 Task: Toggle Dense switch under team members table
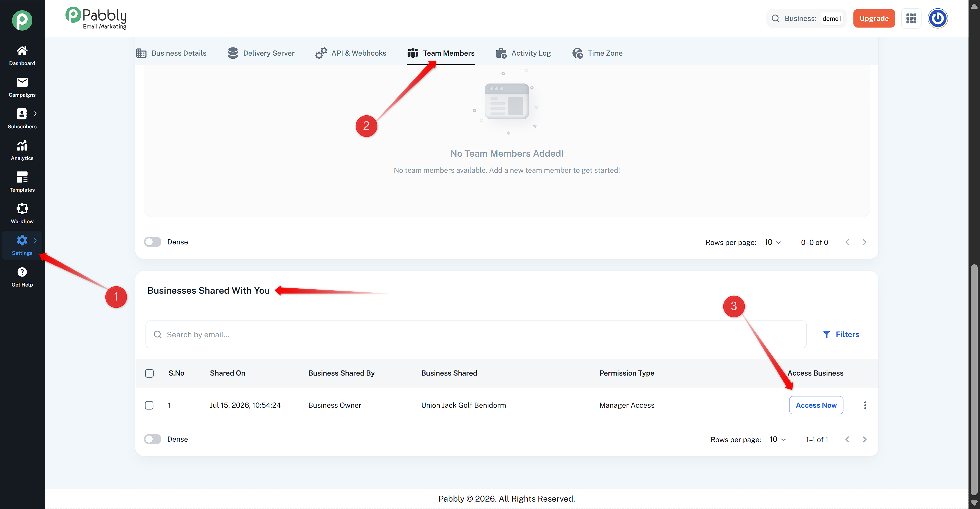click(153, 242)
